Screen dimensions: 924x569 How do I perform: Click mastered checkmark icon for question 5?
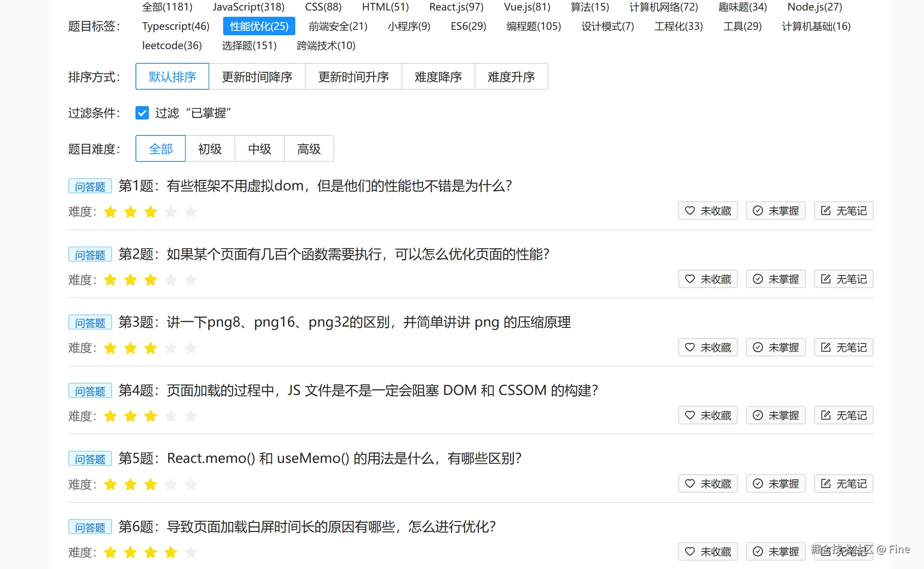point(757,483)
